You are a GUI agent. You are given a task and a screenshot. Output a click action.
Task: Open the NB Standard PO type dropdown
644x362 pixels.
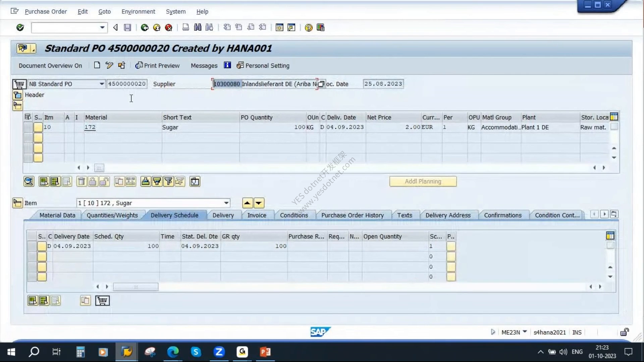click(102, 84)
